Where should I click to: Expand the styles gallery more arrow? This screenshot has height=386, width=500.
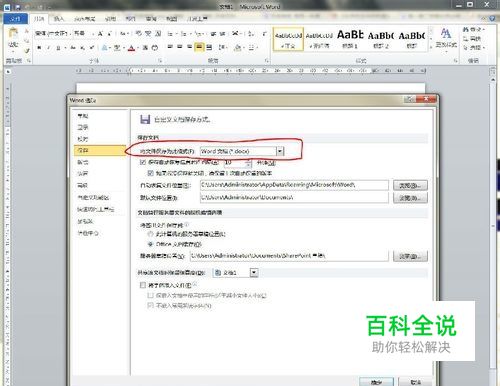431,47
